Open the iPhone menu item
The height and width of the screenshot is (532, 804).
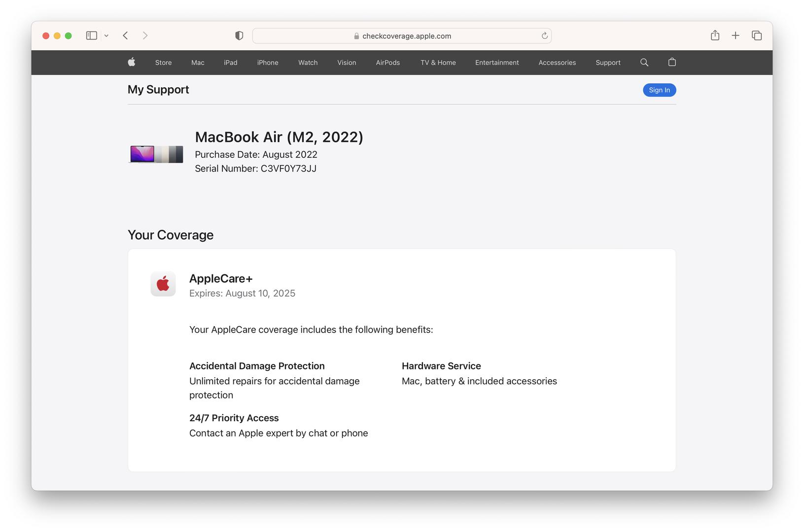pos(268,63)
